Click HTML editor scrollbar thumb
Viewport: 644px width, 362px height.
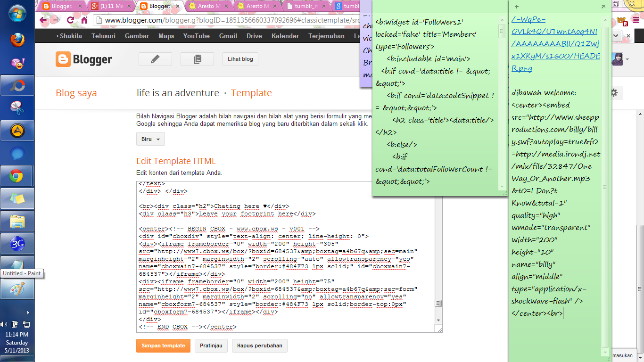click(438, 303)
